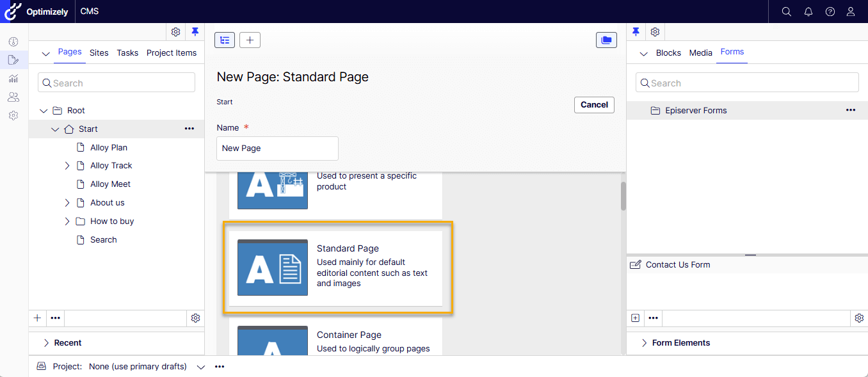Open the help question mark menu
Screen dimensions: 868x377
pos(830,12)
